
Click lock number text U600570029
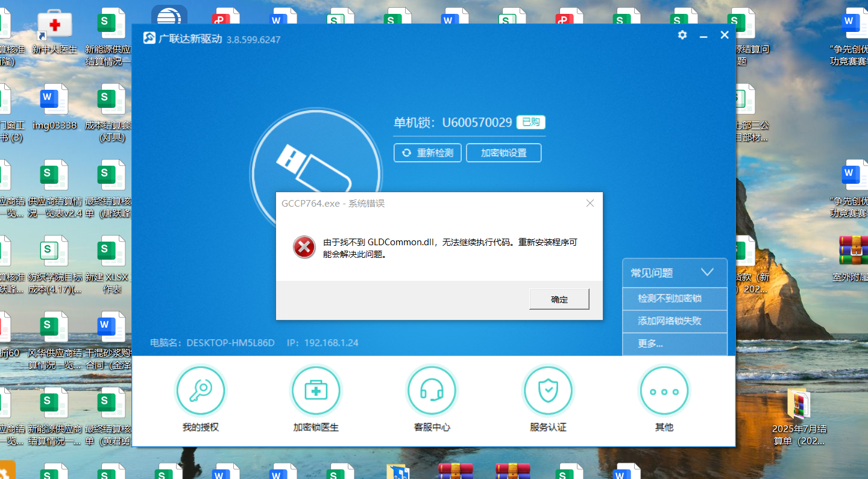click(477, 122)
